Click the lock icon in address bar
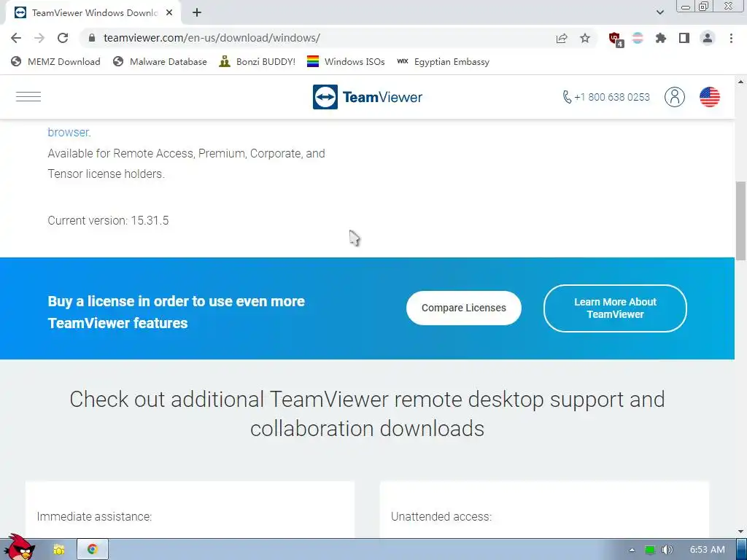The width and height of the screenshot is (747, 560). [92, 38]
